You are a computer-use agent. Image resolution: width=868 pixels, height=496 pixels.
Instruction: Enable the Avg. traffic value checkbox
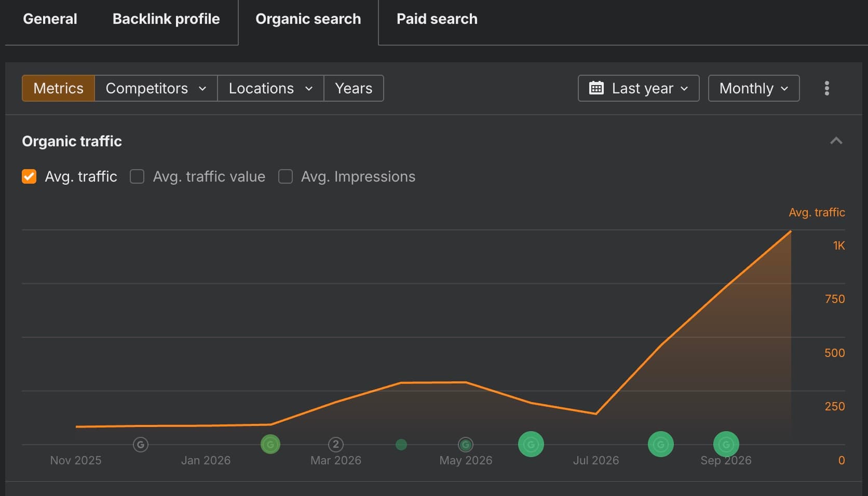(137, 176)
